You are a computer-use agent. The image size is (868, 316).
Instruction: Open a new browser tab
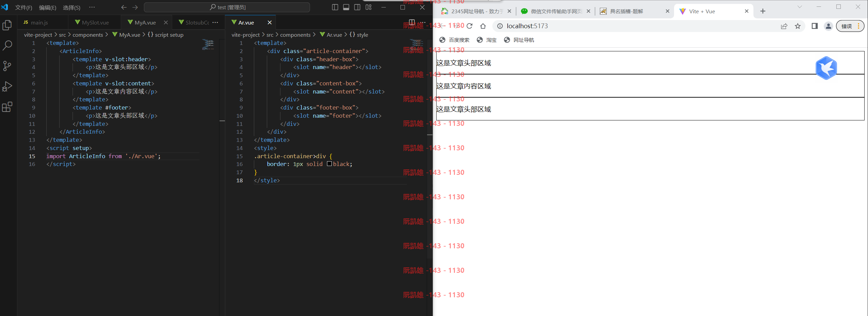coord(763,11)
